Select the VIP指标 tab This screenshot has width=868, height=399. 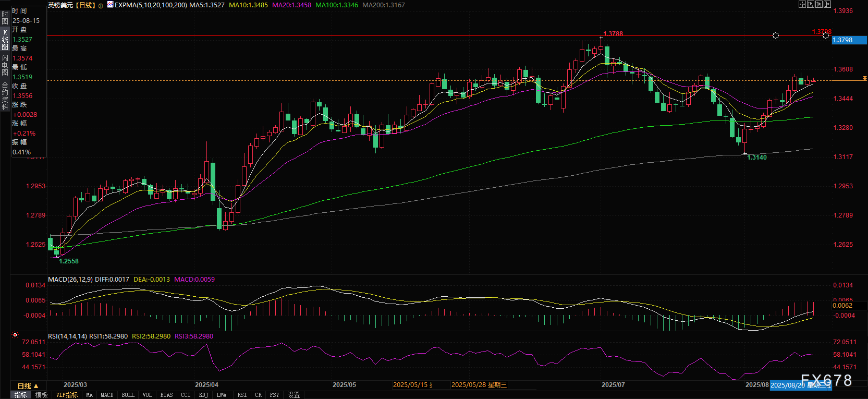[x=67, y=395]
